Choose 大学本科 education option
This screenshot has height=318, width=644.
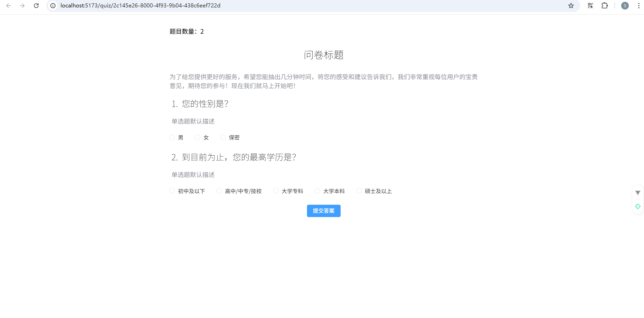(x=318, y=191)
